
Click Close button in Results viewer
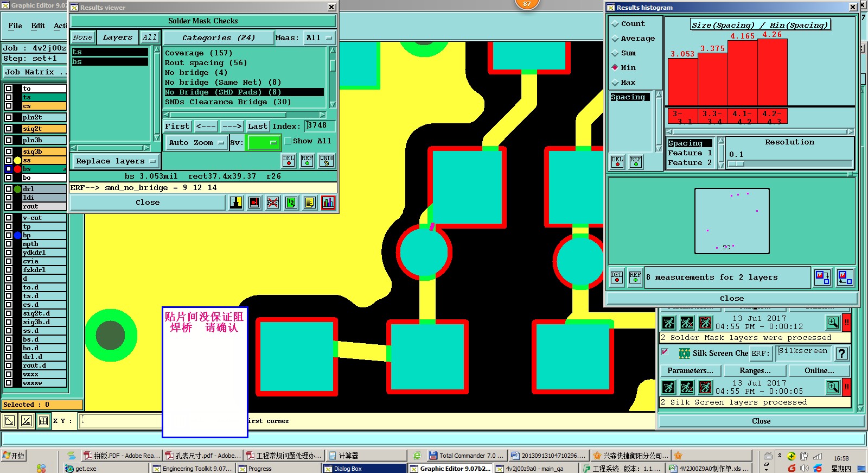(148, 203)
